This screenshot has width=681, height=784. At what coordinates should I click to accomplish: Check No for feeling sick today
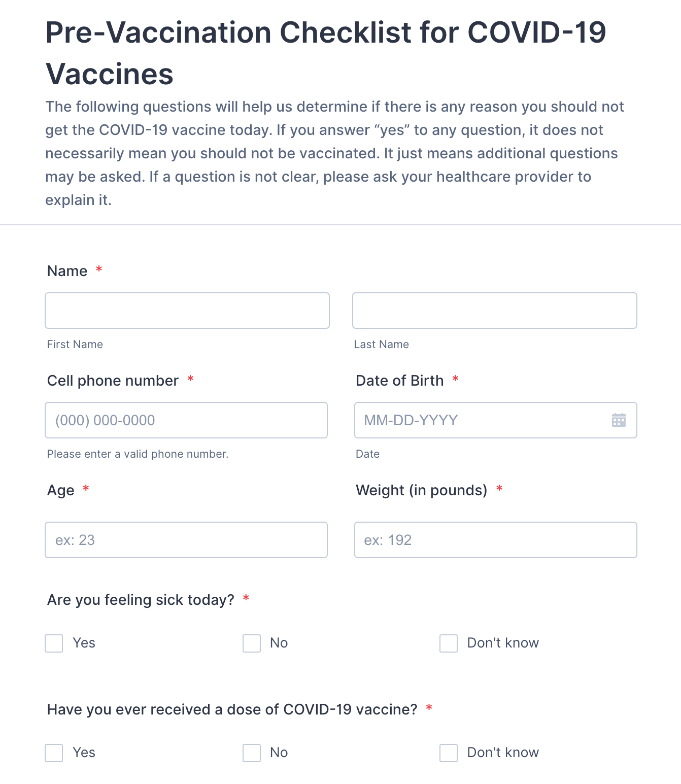[x=252, y=643]
